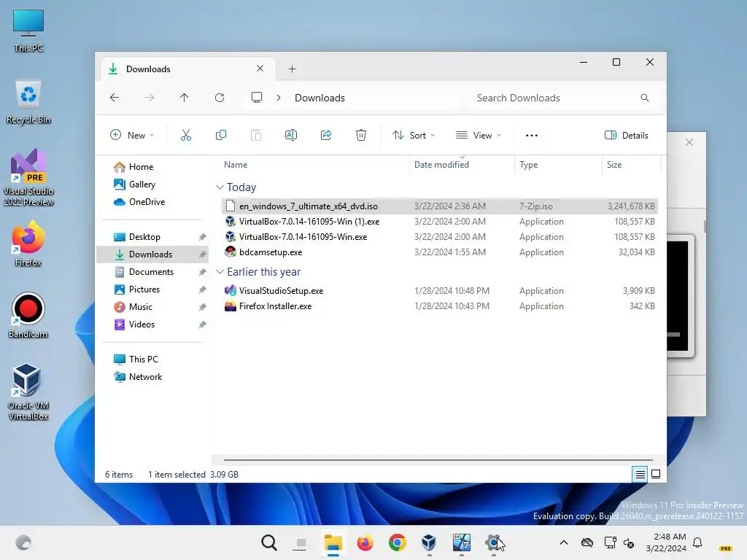The height and width of the screenshot is (560, 747).
Task: Select VisualStudioSetup.exe file
Action: pyautogui.click(x=440, y=290)
